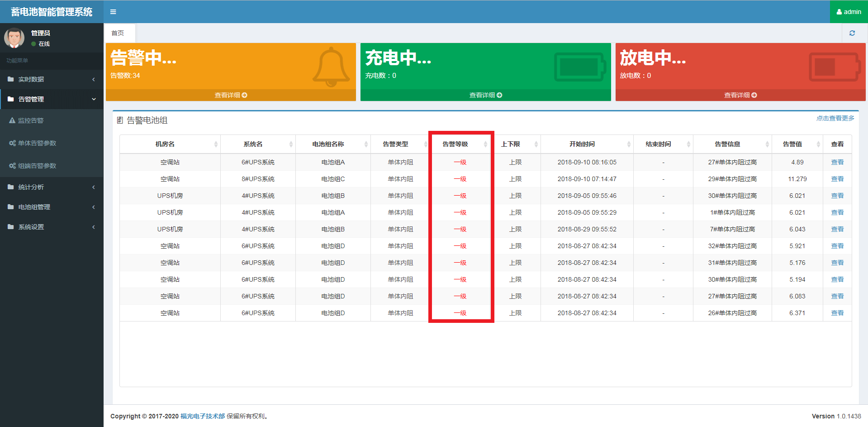
Task: Sort table by 告警值 column arrows
Action: point(818,144)
